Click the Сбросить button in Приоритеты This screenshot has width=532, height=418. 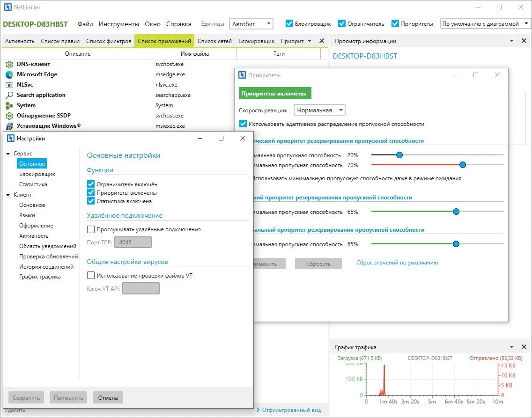[x=318, y=264]
